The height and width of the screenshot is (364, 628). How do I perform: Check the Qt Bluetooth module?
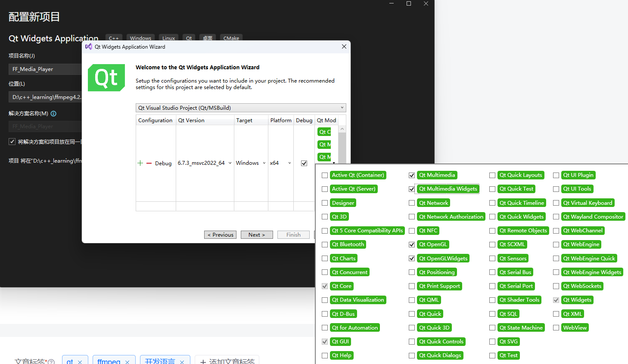click(325, 244)
